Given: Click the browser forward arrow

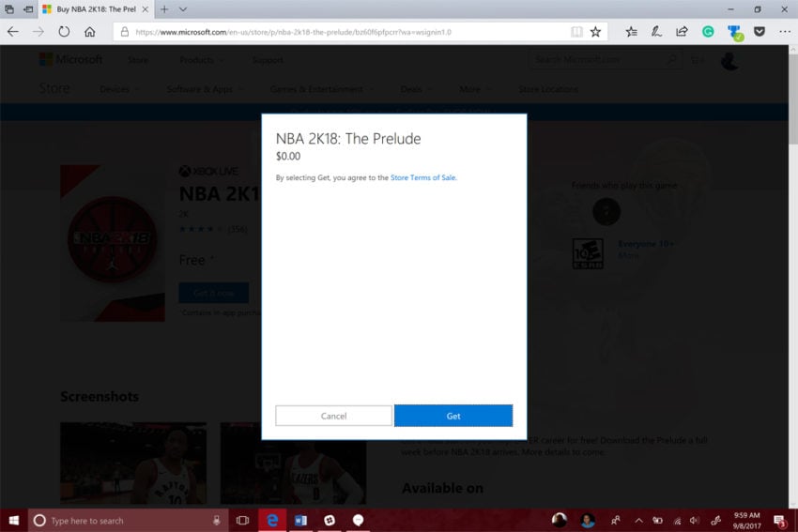Looking at the screenshot, I should point(38,32).
